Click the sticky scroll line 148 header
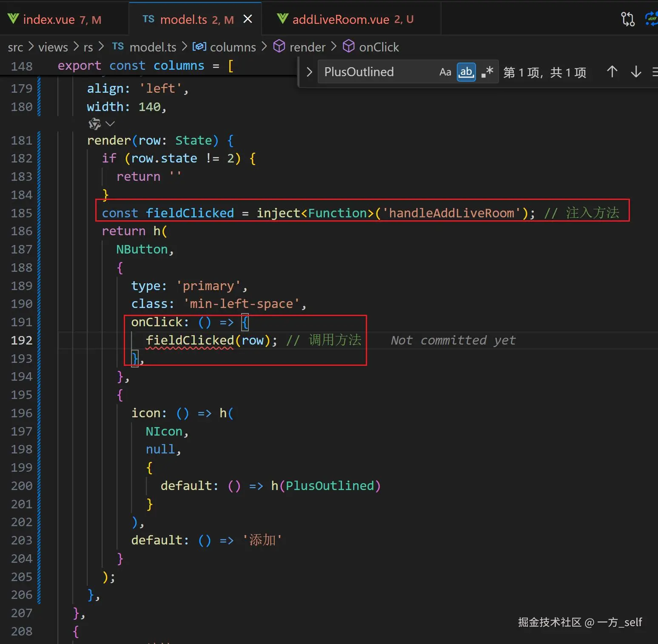 click(149, 66)
